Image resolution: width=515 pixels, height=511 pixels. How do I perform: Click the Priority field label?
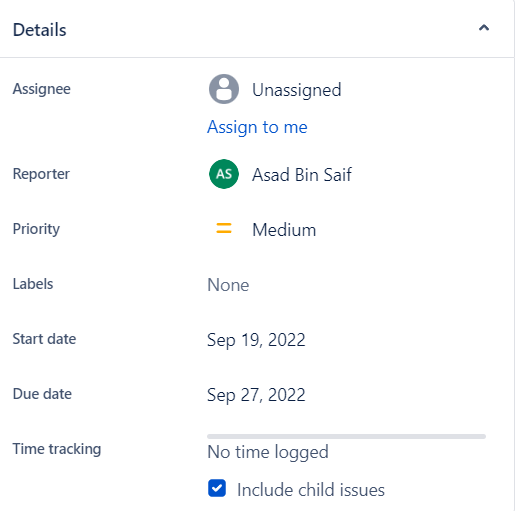pyautogui.click(x=36, y=229)
